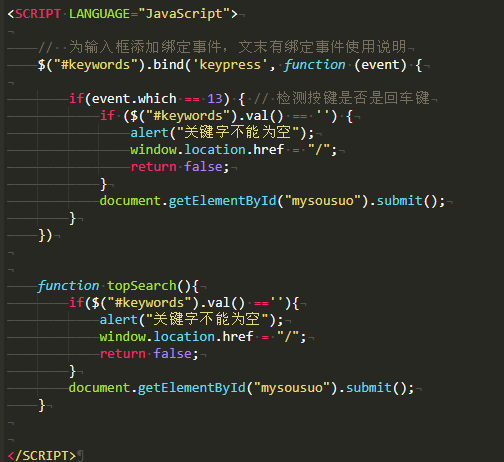The height and width of the screenshot is (462, 504).
Task: Click "#keywords" selector on bind line
Action: pos(95,65)
